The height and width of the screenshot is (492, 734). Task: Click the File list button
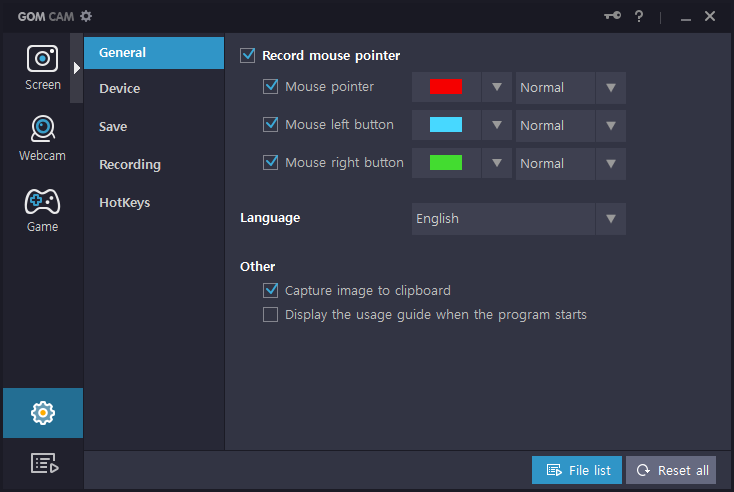pyautogui.click(x=577, y=470)
